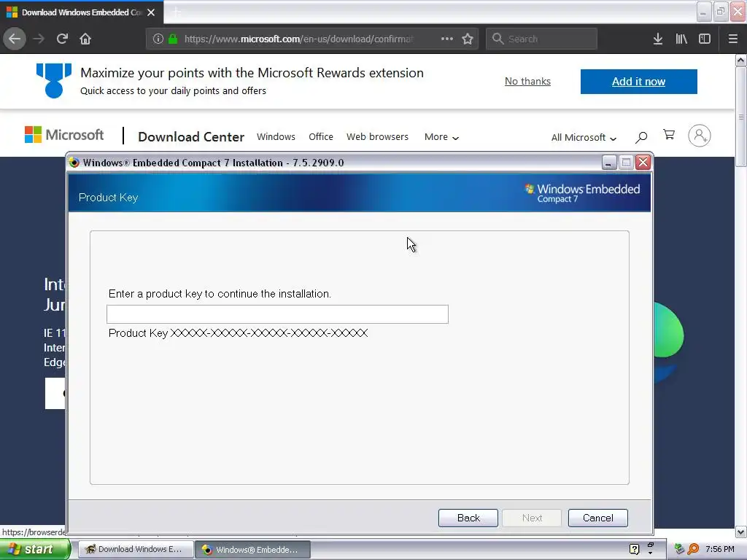The height and width of the screenshot is (560, 747).
Task: Open the Windows start button
Action: click(34, 549)
